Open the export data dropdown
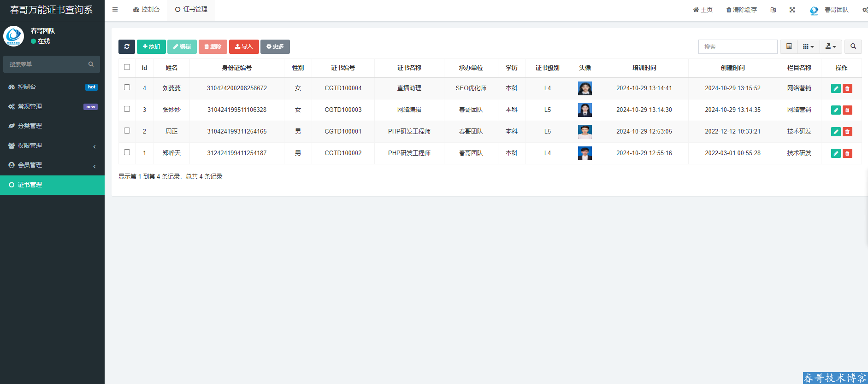This screenshot has height=384, width=868. tap(830, 47)
